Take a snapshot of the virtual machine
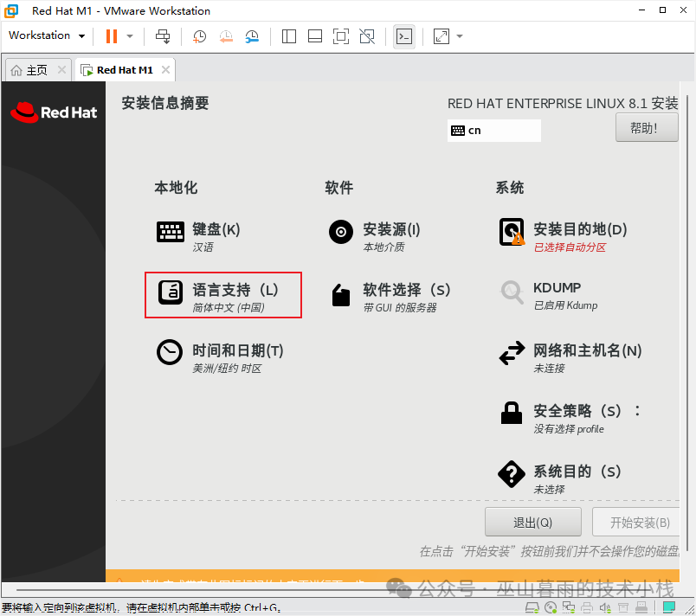The width and height of the screenshot is (696, 616). 199,35
